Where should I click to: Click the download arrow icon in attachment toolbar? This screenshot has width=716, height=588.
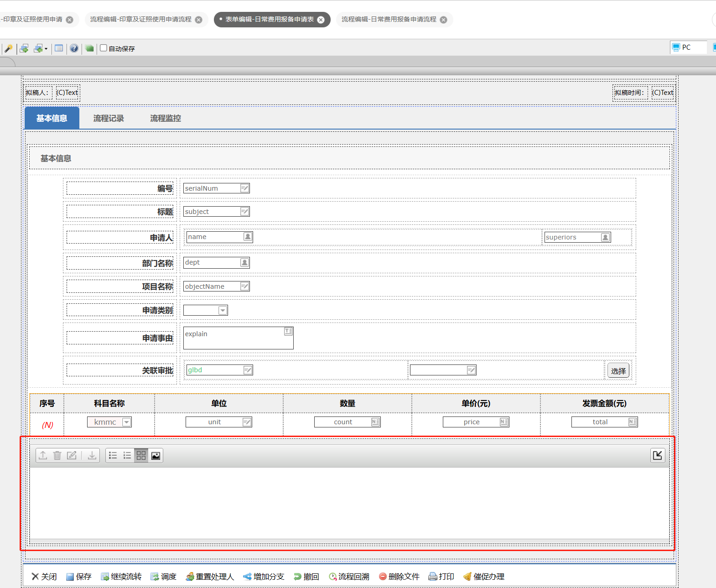(x=92, y=455)
